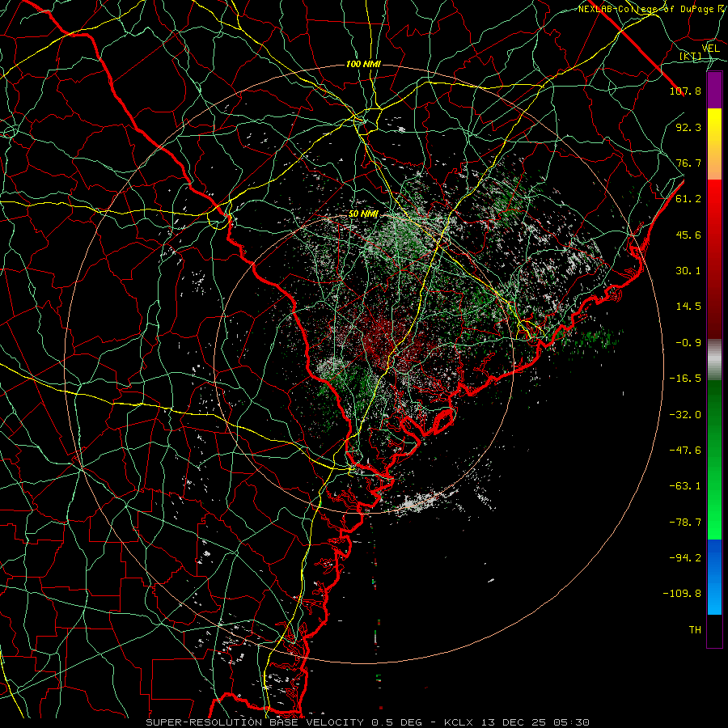
Task: Click the VEL legend title
Action: (710, 49)
